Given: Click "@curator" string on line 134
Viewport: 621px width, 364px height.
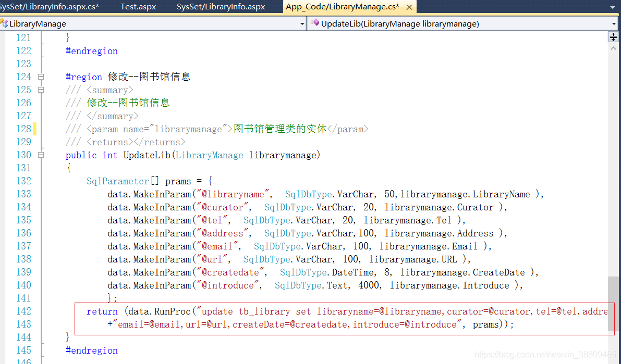Looking at the screenshot, I should click(x=222, y=207).
